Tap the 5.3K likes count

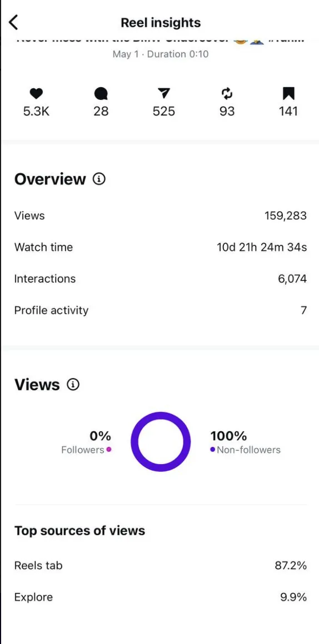pyautogui.click(x=37, y=111)
